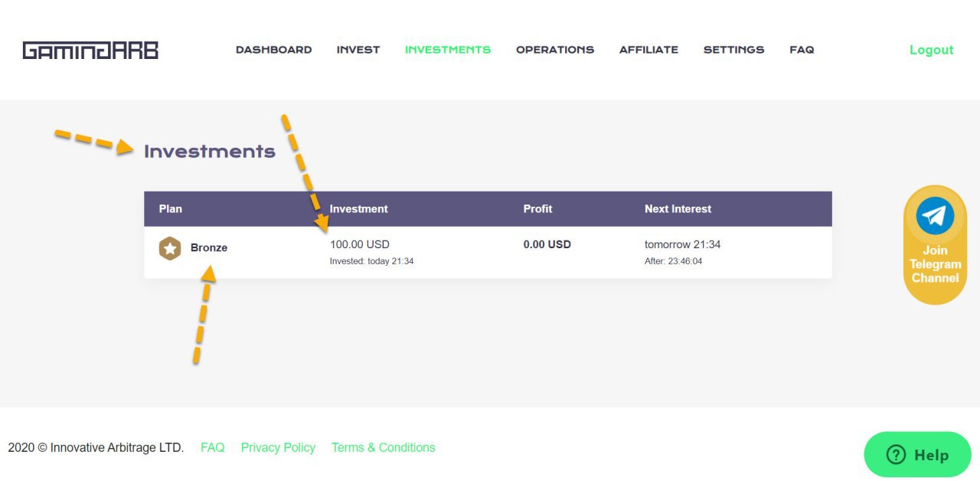Image resolution: width=980 pixels, height=481 pixels.
Task: Click the 100.00 USD investment amount
Action: pyautogui.click(x=360, y=244)
